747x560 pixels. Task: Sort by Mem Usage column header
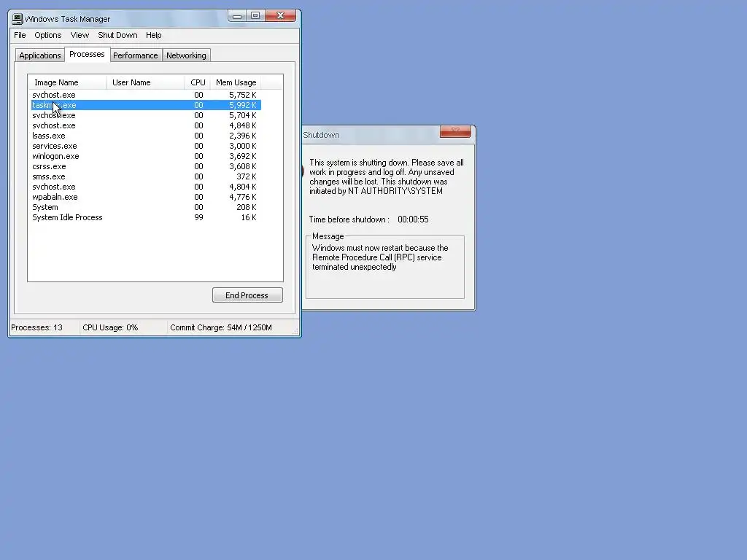pos(236,82)
